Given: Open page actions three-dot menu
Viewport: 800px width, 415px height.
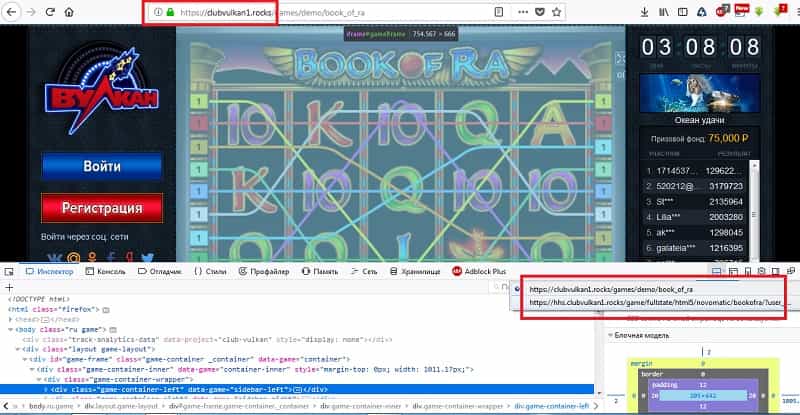Looking at the screenshot, I should pos(522,12).
